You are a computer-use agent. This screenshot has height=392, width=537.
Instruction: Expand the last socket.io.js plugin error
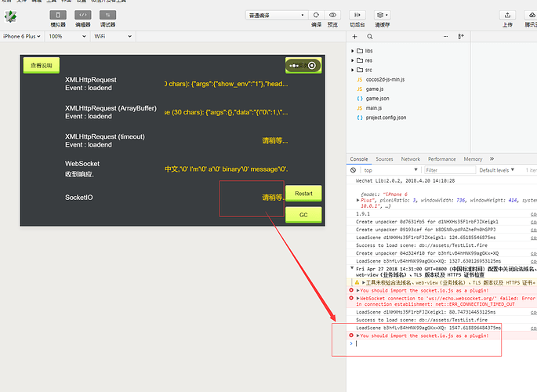pos(358,336)
